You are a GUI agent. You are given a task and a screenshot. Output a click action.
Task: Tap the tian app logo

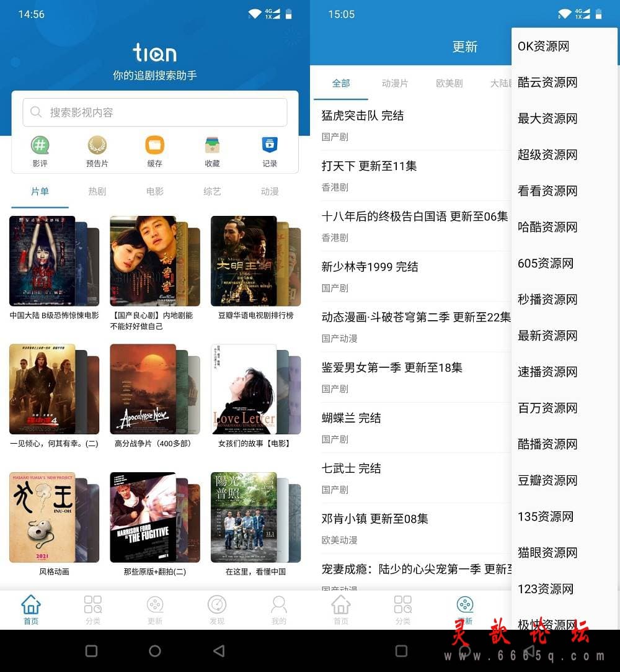tap(154, 53)
